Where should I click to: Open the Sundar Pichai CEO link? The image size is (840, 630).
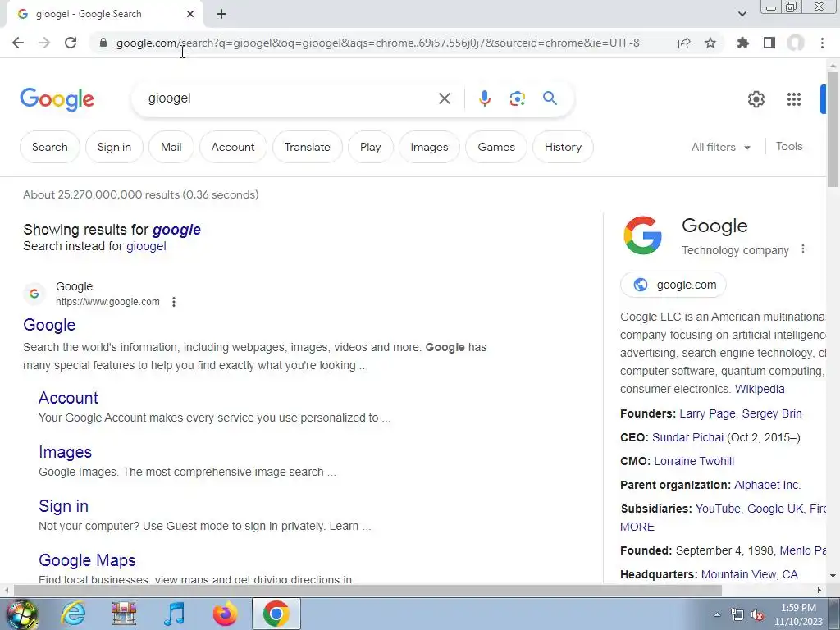click(687, 437)
